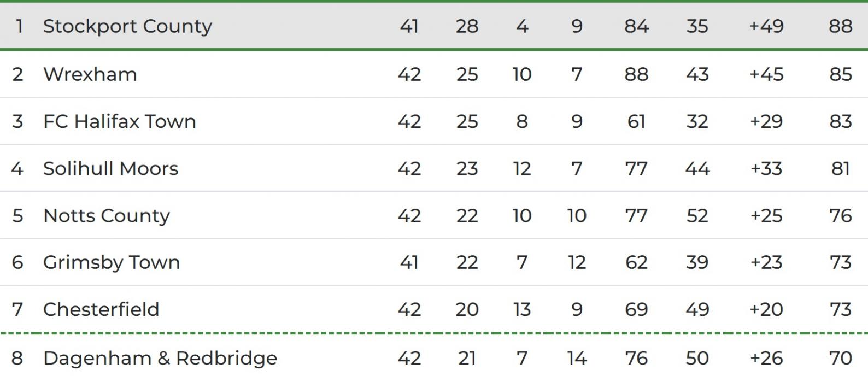The width and height of the screenshot is (868, 376).
Task: Click Solihull Moors' 12 draws value
Action: point(521,168)
